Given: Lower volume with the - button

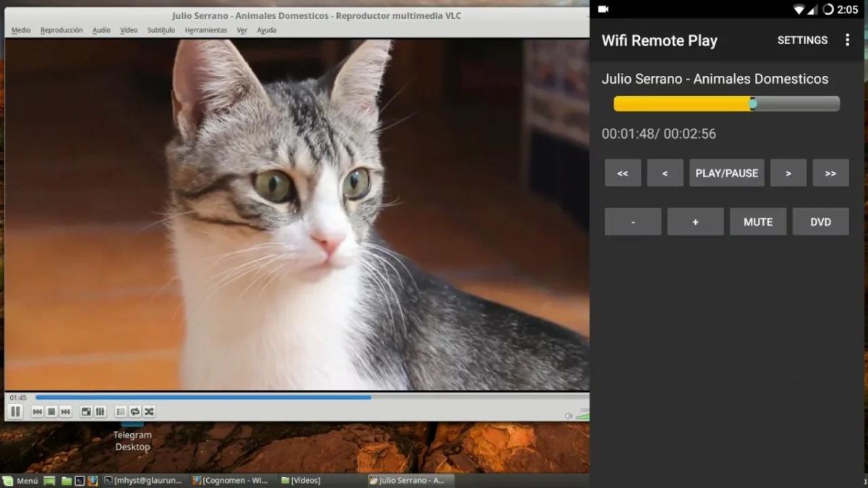Looking at the screenshot, I should [x=633, y=222].
